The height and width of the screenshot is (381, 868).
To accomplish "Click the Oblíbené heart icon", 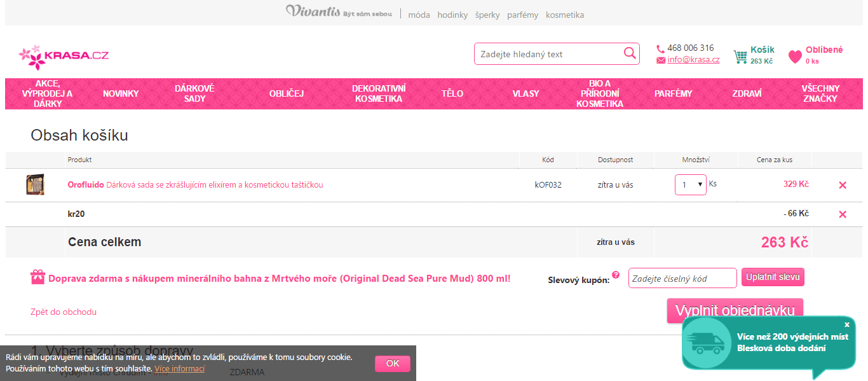I will click(x=795, y=57).
